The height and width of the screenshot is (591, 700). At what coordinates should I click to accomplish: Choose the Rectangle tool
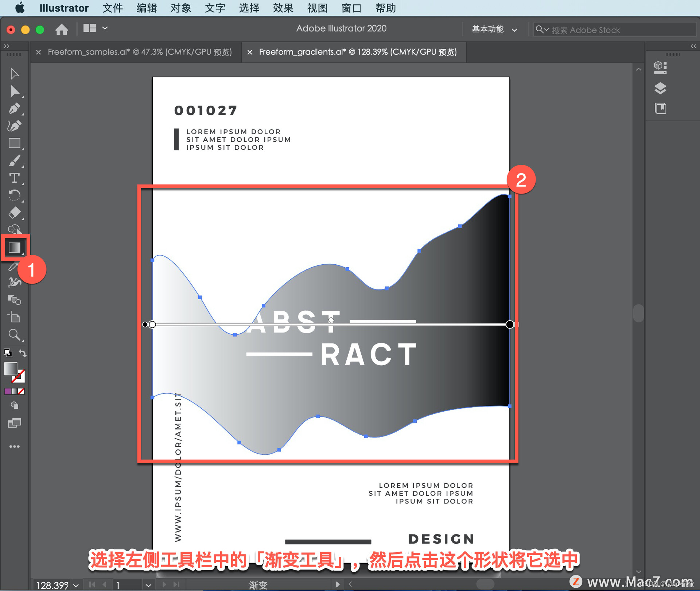pos(15,143)
